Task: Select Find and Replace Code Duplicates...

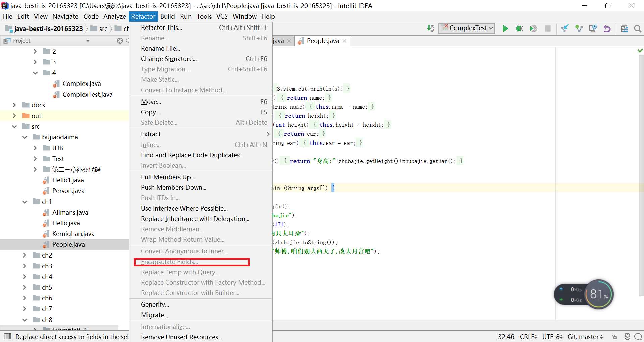Action: pos(201,155)
